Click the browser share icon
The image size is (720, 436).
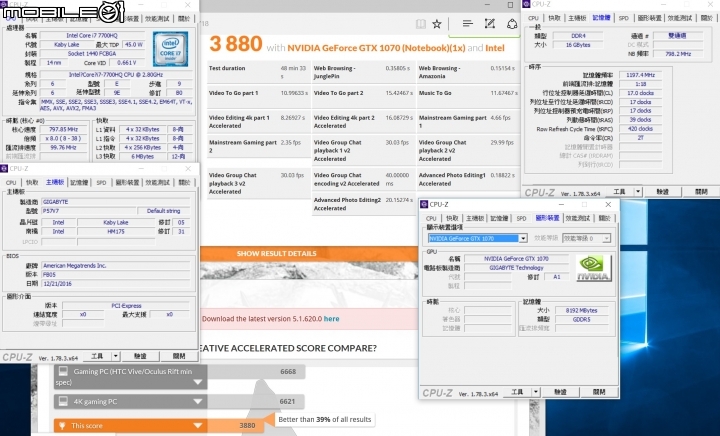click(x=512, y=23)
